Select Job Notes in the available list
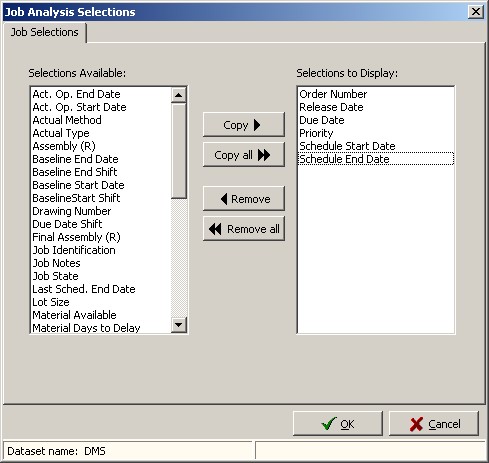 pos(56,263)
